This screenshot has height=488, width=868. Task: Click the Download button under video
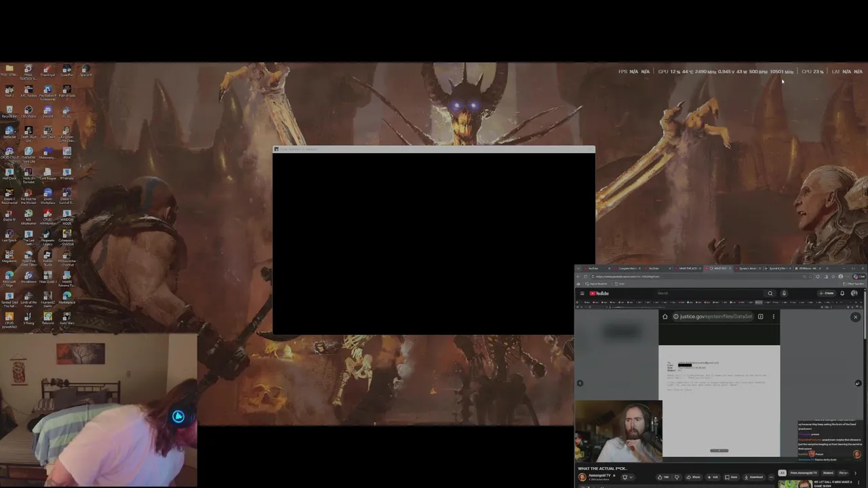[753, 477]
